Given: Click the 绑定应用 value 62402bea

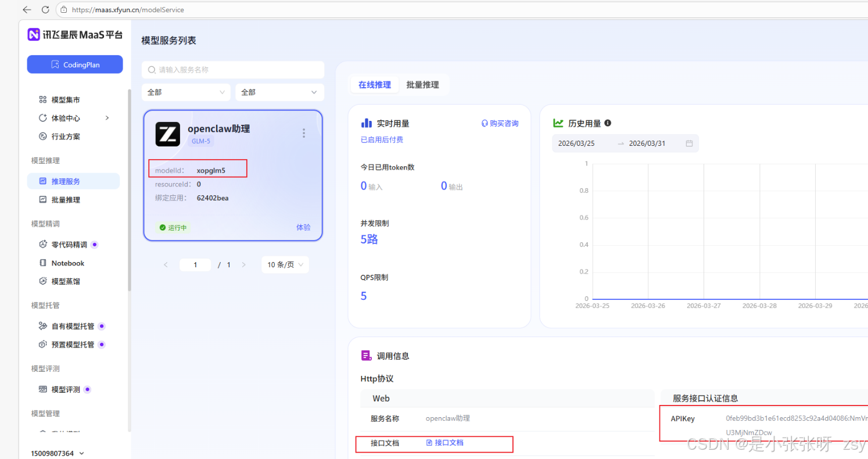Looking at the screenshot, I should coord(213,198).
